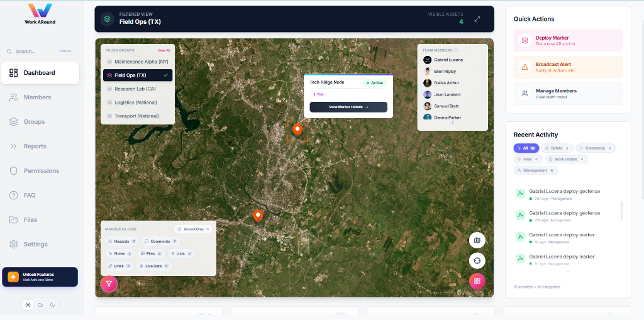
Task: Select Transport (National) filter group
Action: [138, 116]
